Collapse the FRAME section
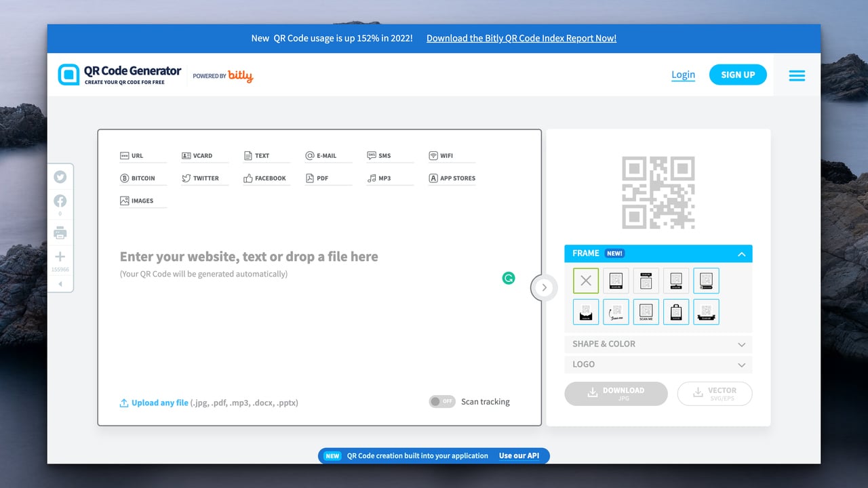This screenshot has height=488, width=868. click(658, 253)
